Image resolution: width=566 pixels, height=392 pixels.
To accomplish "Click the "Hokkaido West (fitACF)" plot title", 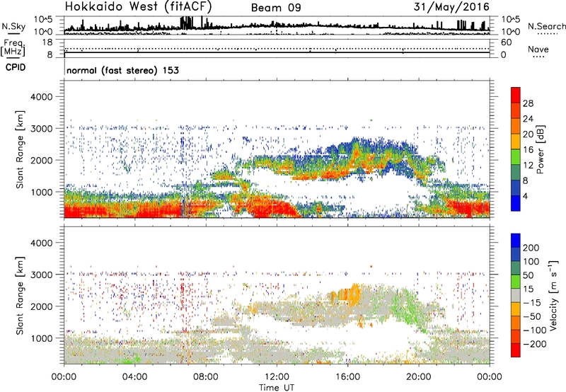I will click(138, 6).
